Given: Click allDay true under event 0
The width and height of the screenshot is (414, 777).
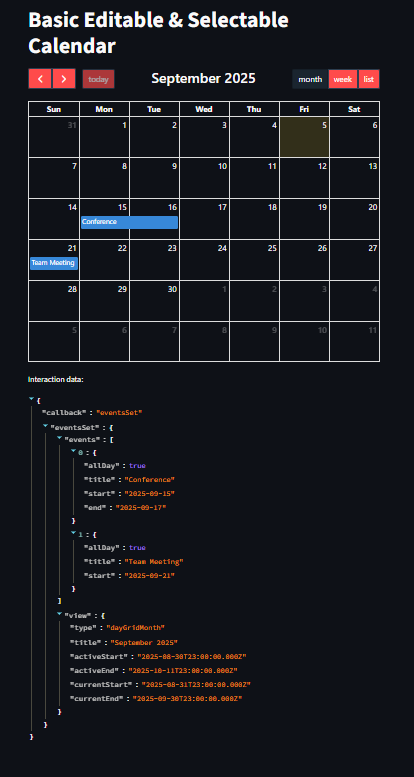Looking at the screenshot, I should (x=137, y=466).
